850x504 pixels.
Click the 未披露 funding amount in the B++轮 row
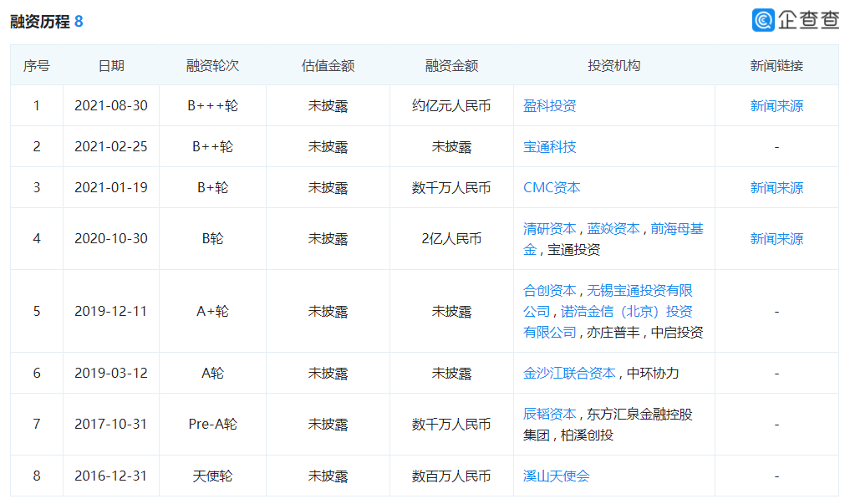coord(451,147)
